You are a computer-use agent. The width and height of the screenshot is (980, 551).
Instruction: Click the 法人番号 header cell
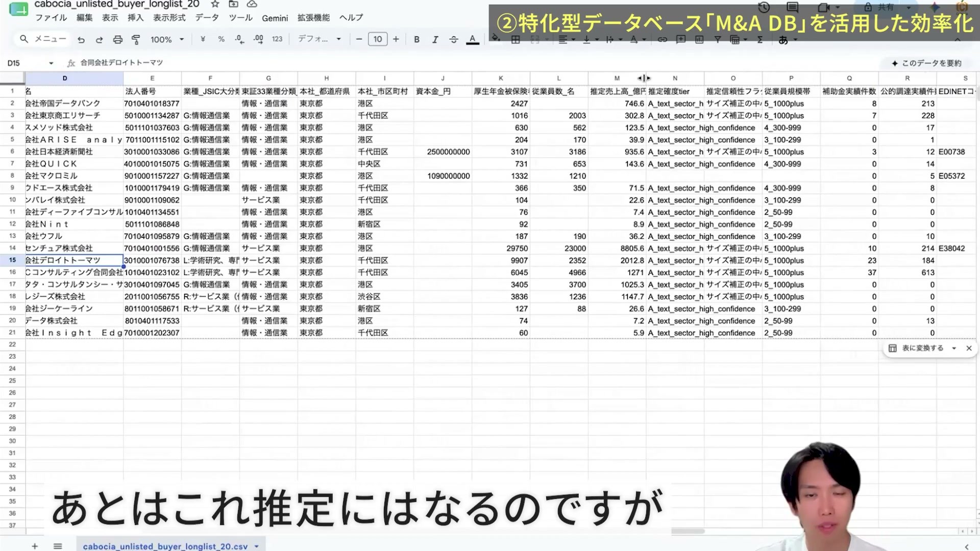pyautogui.click(x=152, y=91)
